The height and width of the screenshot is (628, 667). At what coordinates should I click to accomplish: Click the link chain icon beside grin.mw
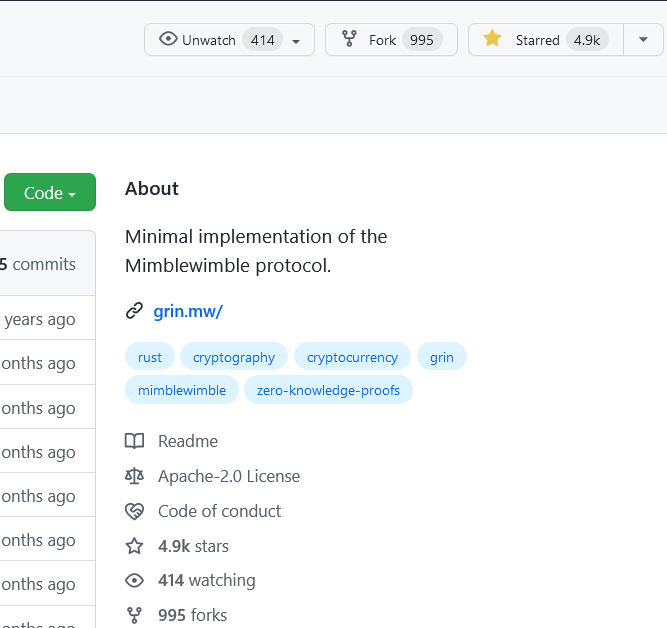[134, 311]
